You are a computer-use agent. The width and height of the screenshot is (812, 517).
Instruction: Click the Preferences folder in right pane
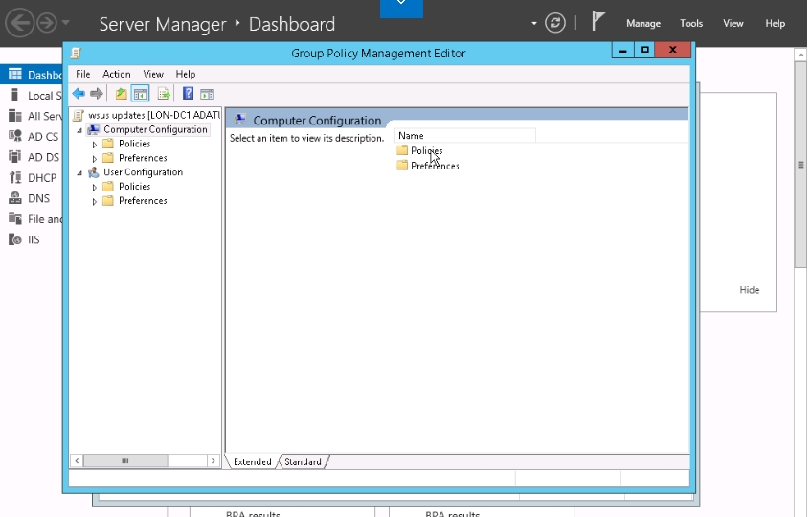pos(428,166)
